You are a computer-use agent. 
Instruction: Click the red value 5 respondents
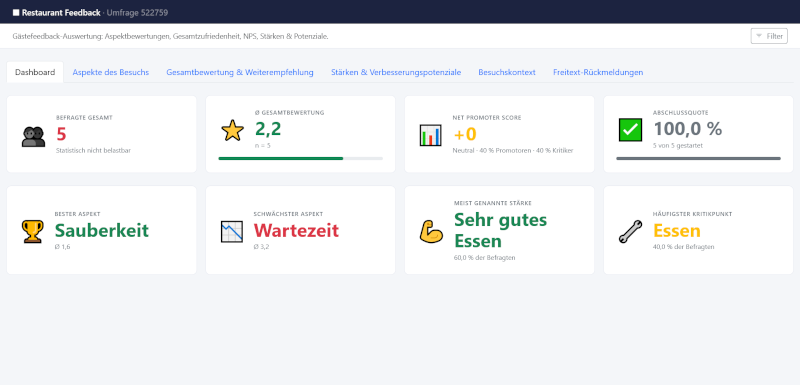61,134
